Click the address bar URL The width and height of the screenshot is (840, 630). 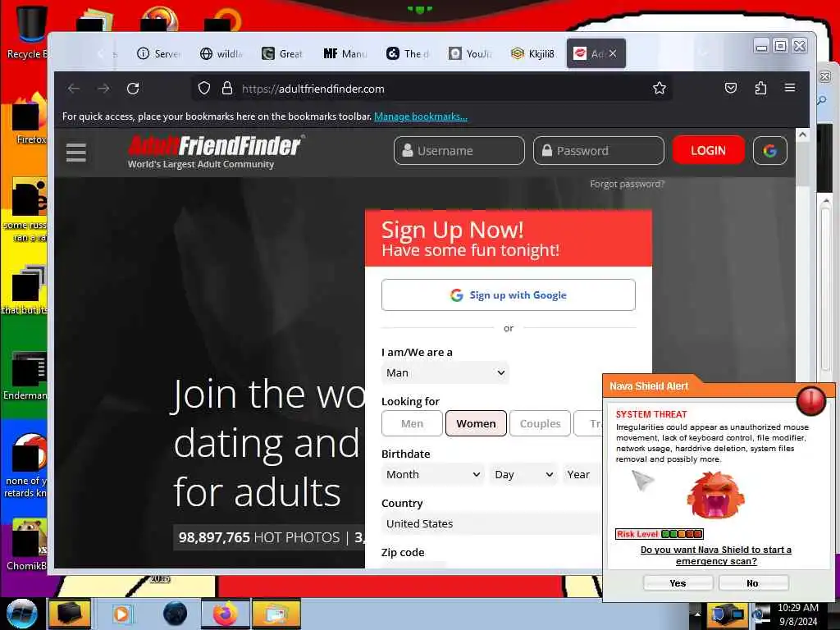[313, 89]
